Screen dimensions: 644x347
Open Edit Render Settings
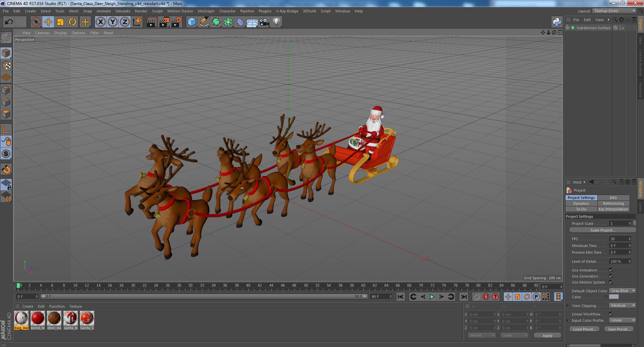click(x=177, y=22)
